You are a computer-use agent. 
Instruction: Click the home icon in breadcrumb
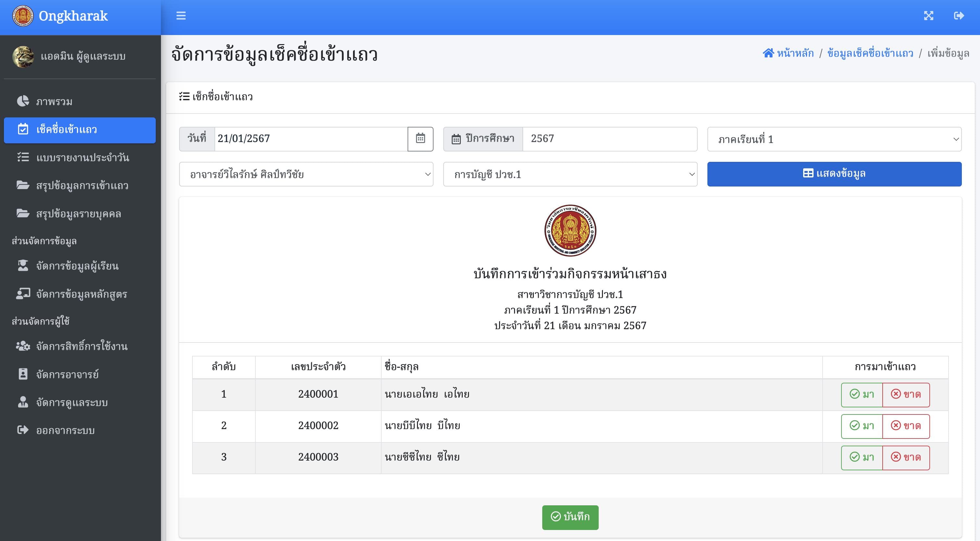click(x=768, y=53)
